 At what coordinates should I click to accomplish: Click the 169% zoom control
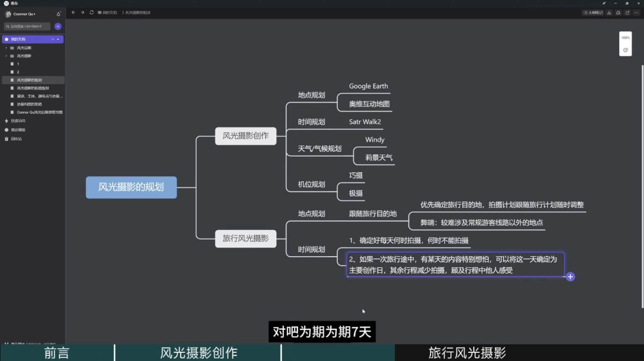(625, 38)
